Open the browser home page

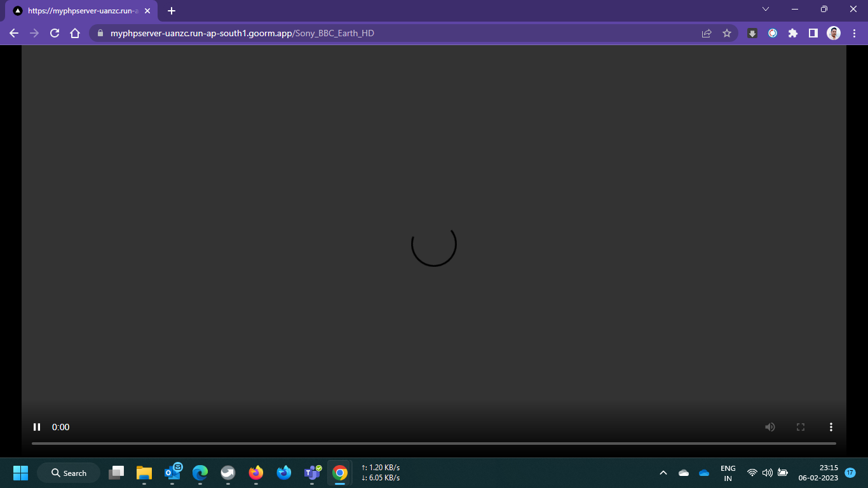tap(75, 33)
